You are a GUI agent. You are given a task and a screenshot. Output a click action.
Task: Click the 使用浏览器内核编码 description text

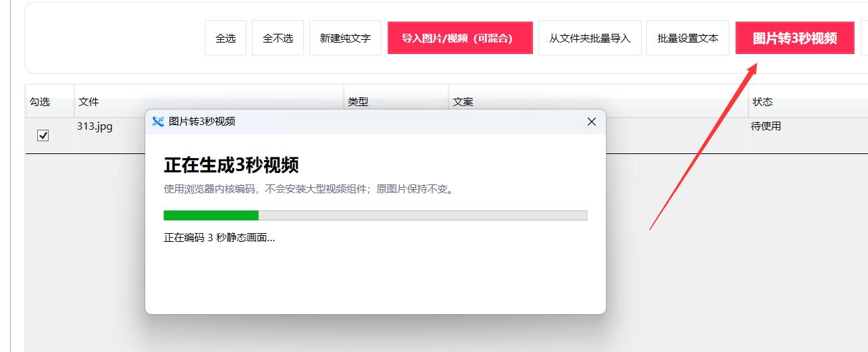tap(310, 188)
